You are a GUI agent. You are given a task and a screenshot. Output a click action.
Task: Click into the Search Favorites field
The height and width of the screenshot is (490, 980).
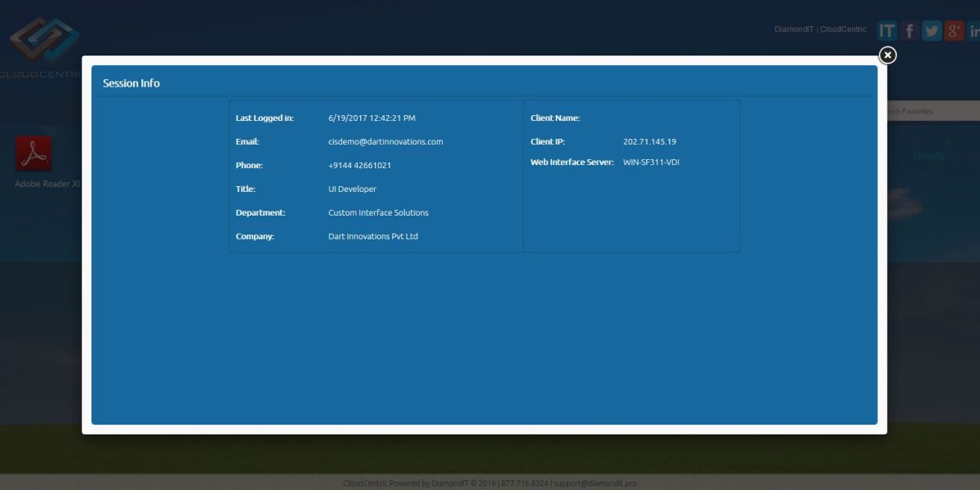pos(931,110)
